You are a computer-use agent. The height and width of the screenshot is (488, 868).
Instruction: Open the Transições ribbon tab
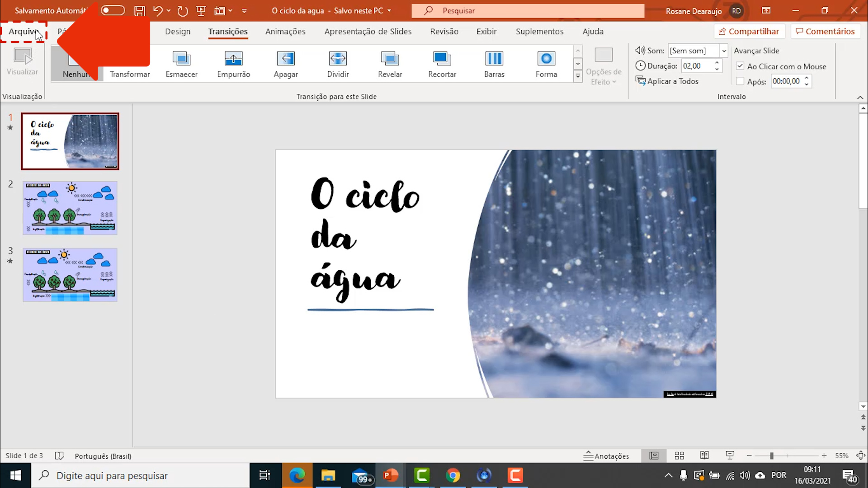228,31
